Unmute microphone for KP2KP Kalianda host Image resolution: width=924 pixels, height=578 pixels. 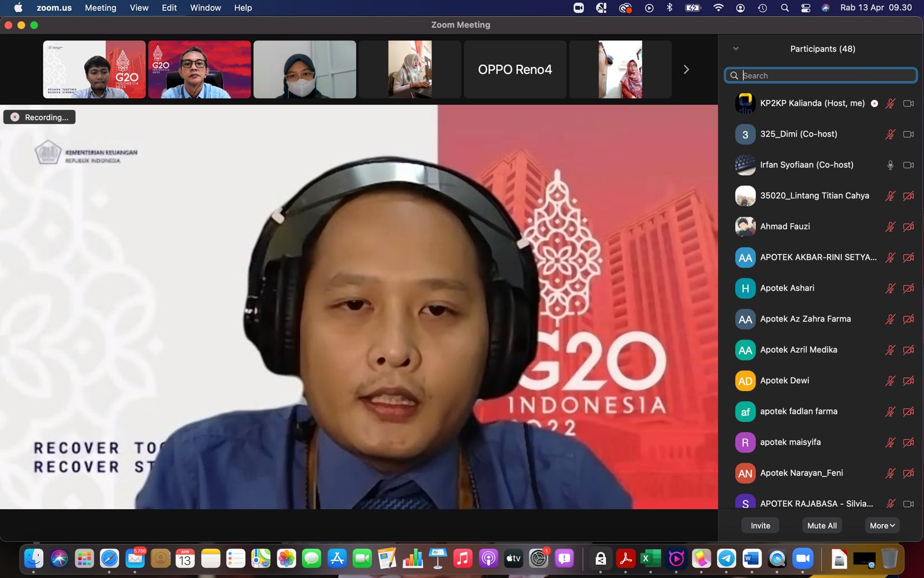[x=890, y=103]
